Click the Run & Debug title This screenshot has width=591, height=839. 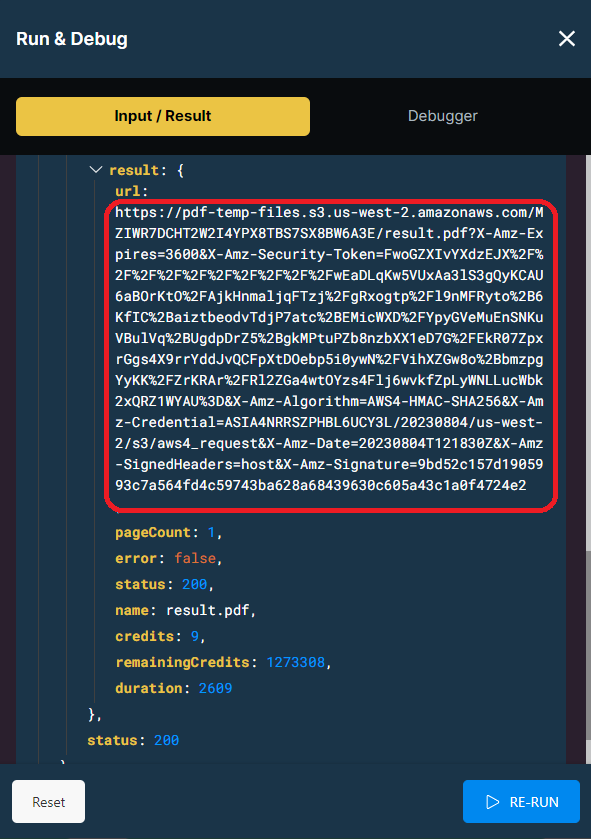tap(72, 39)
